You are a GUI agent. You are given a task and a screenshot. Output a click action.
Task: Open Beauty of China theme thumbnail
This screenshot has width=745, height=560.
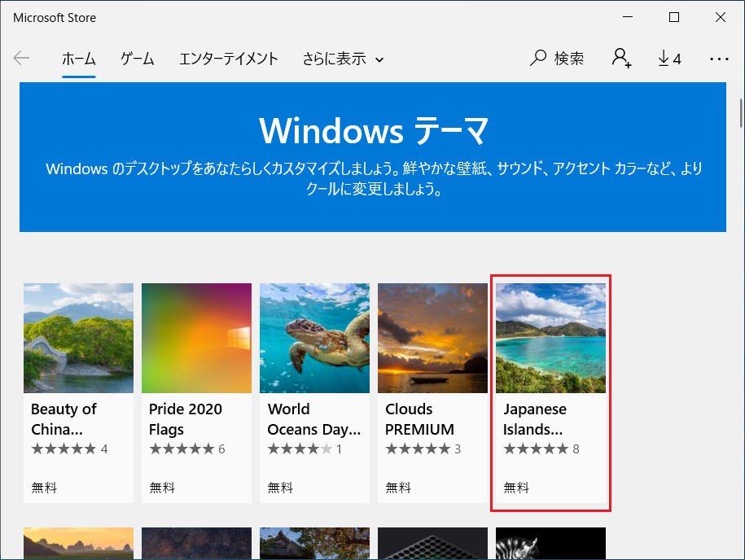coord(78,338)
